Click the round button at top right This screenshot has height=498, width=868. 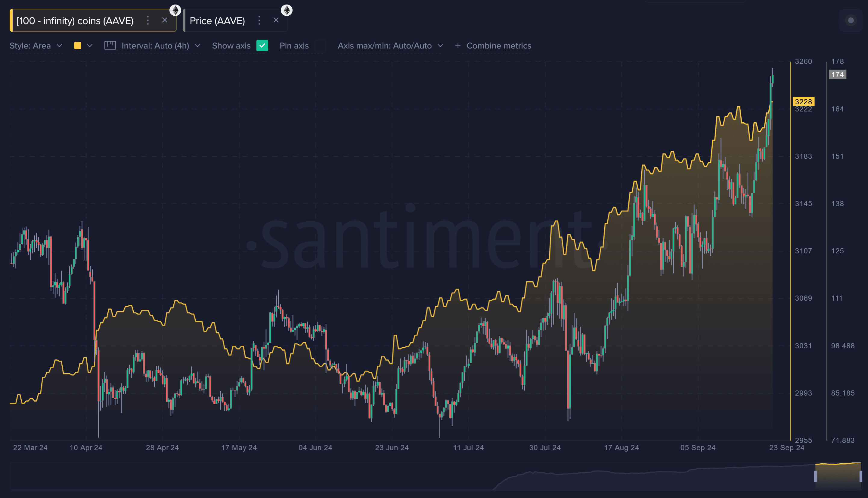point(851,20)
